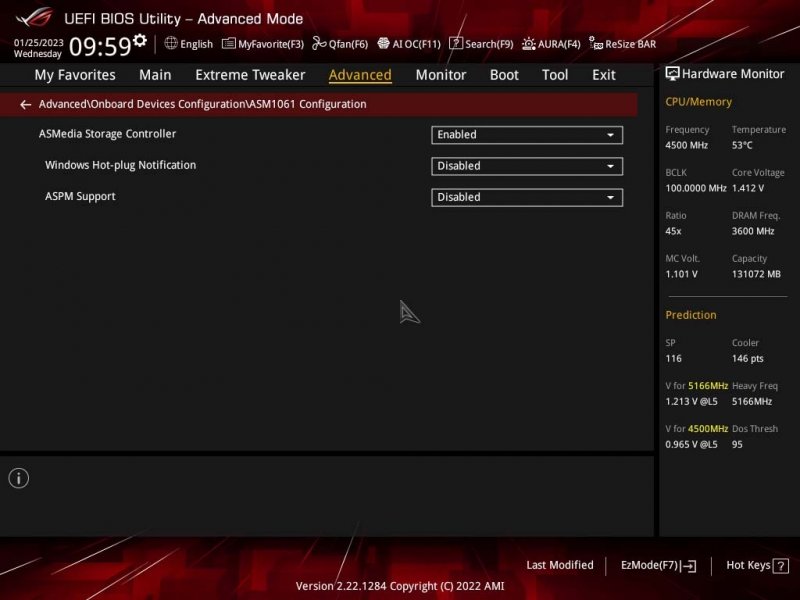Viewport: 800px width, 600px height.
Task: Open the Search(F9) question-mark icon
Action: tap(456, 43)
